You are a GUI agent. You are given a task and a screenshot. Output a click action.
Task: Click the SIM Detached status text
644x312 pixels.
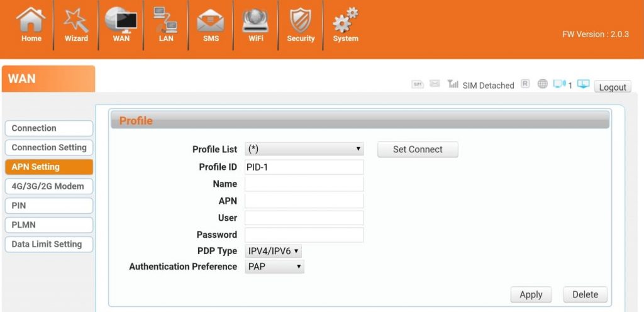488,86
